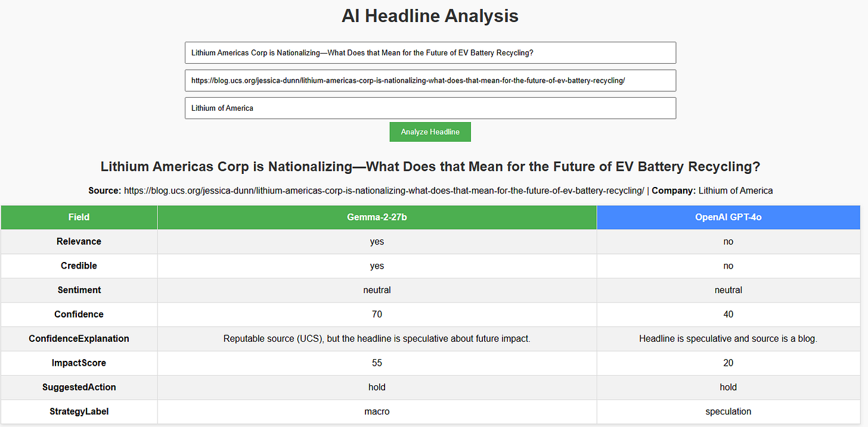Screen dimensions: 868x427
Task: Click the Credible row label
Action: tap(79, 266)
